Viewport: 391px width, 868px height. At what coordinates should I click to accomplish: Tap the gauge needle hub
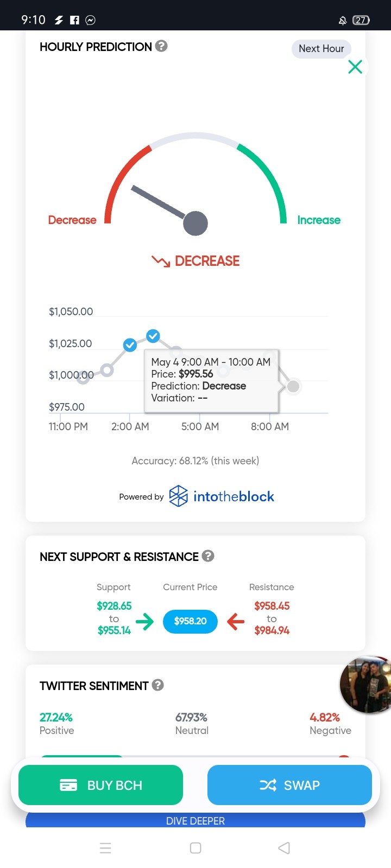(195, 224)
